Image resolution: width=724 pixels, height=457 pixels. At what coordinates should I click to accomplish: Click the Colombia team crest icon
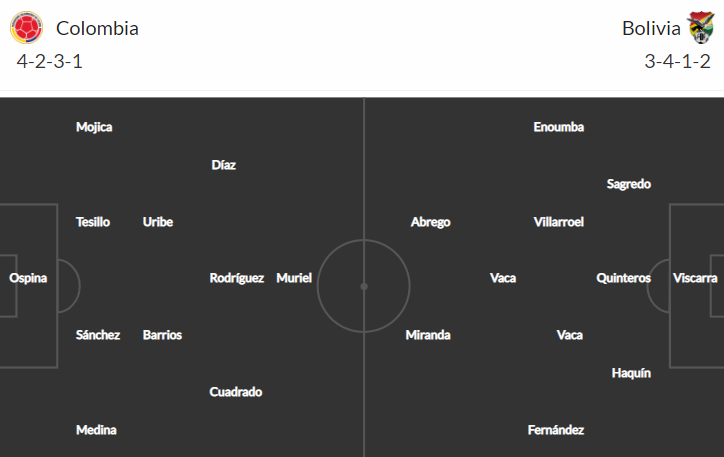(x=26, y=28)
